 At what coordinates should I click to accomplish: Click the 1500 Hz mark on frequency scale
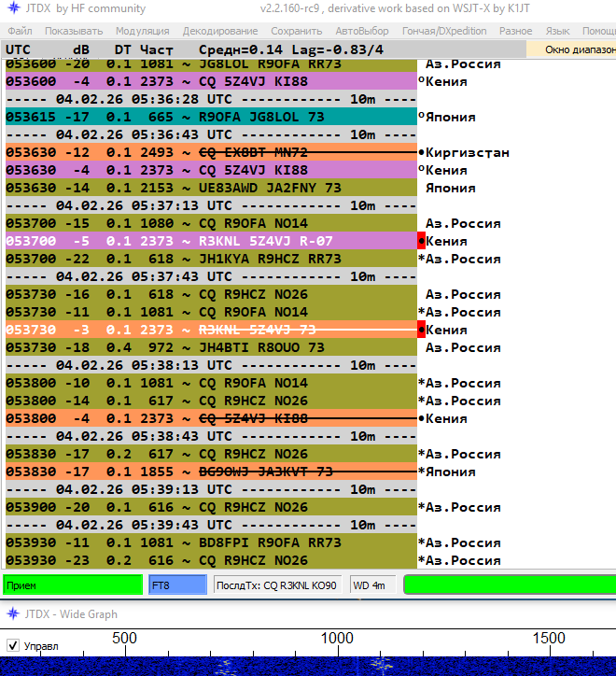(549, 638)
